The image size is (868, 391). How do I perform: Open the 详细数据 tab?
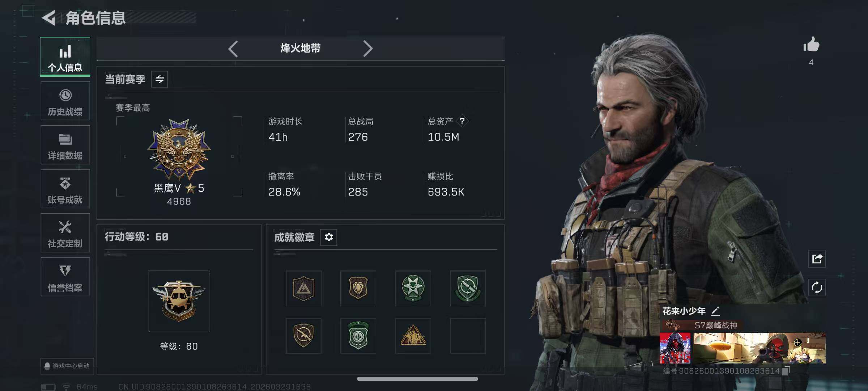[x=65, y=145]
